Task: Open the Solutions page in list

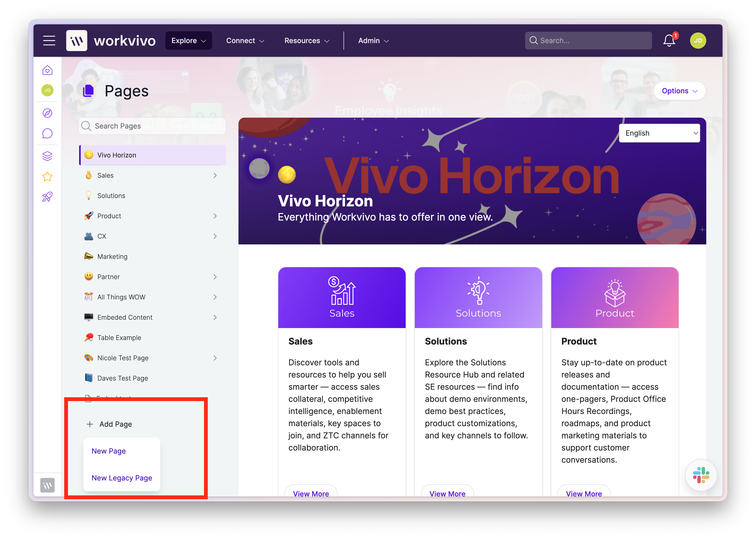Action: click(x=153, y=196)
